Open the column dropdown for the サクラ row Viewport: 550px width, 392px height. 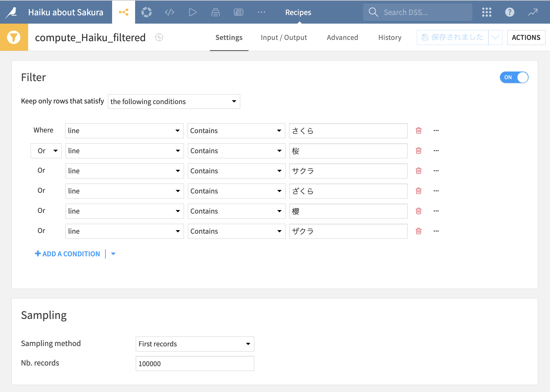125,171
